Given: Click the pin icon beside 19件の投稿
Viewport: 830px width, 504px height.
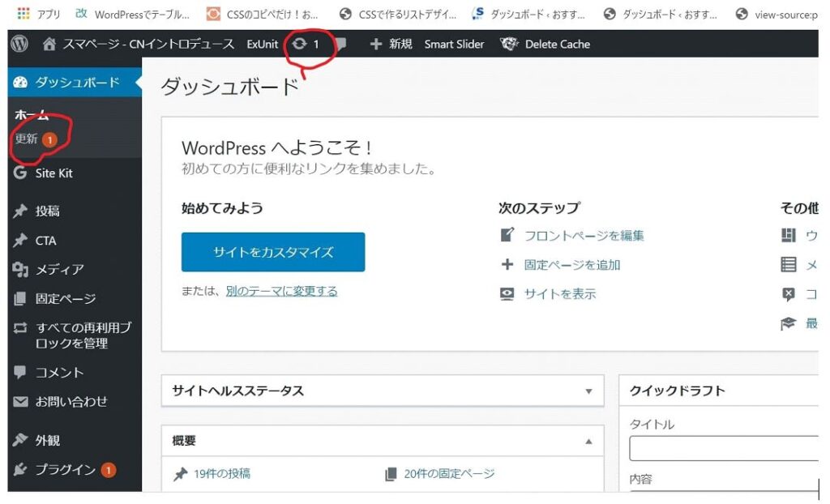Looking at the screenshot, I should pyautogui.click(x=181, y=474).
